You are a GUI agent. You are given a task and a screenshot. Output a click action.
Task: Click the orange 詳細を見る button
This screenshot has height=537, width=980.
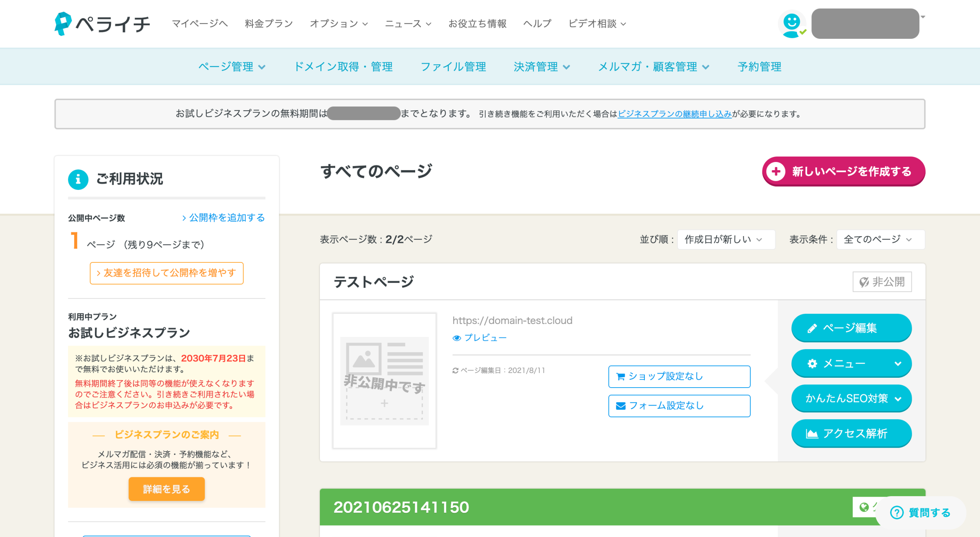166,489
